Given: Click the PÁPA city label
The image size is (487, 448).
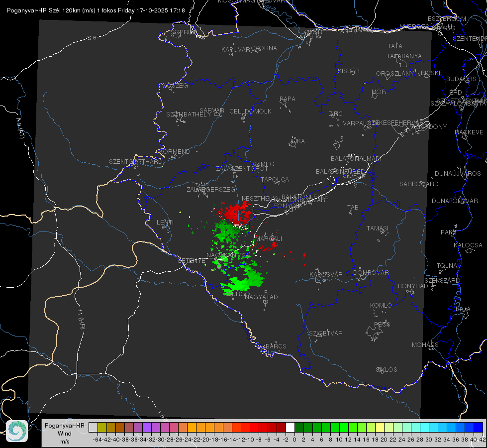Looking at the screenshot, I should coord(288,99).
